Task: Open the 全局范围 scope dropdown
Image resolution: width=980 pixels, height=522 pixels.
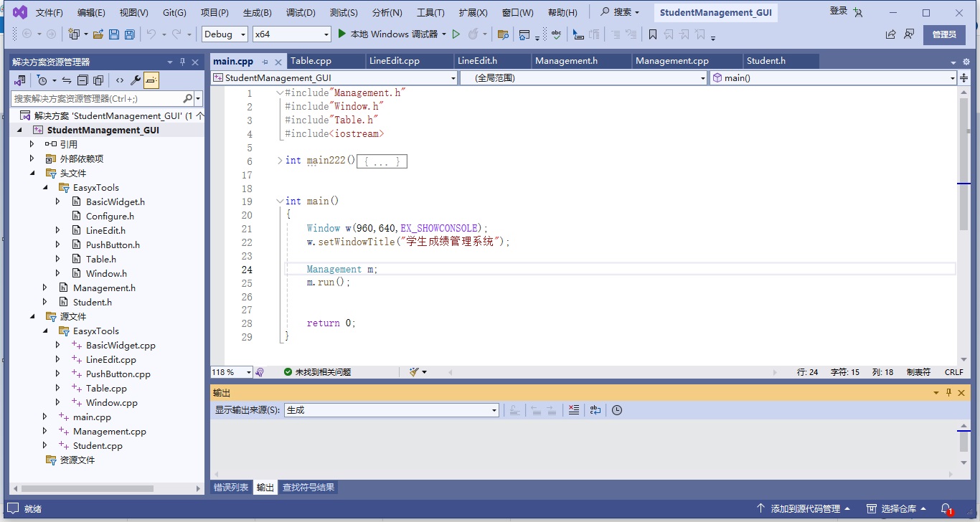Action: [x=584, y=77]
